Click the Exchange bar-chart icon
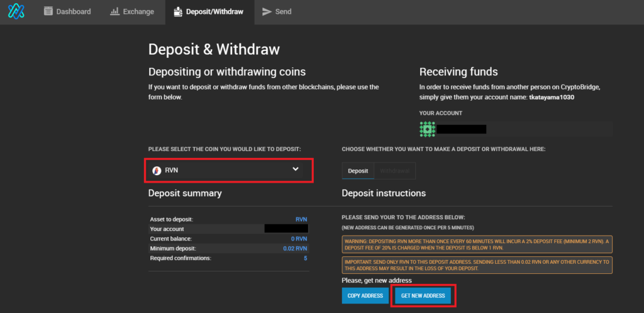 (114, 11)
